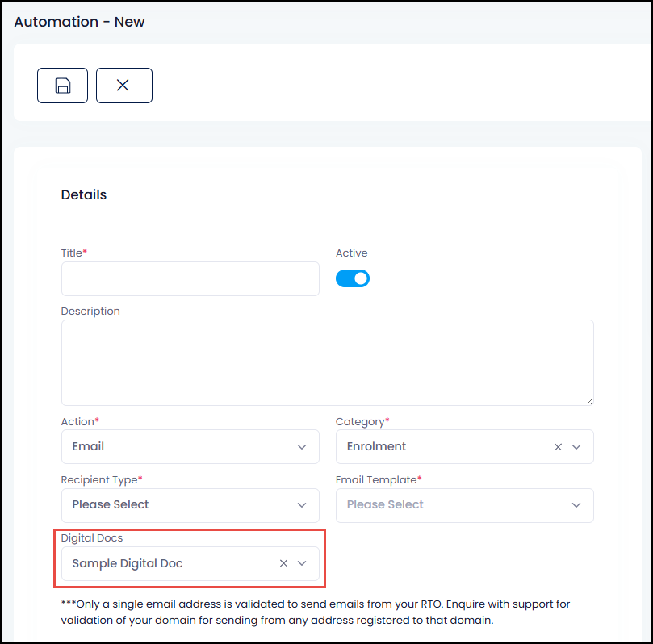
Task: Toggle the Active switch off
Action: click(352, 278)
